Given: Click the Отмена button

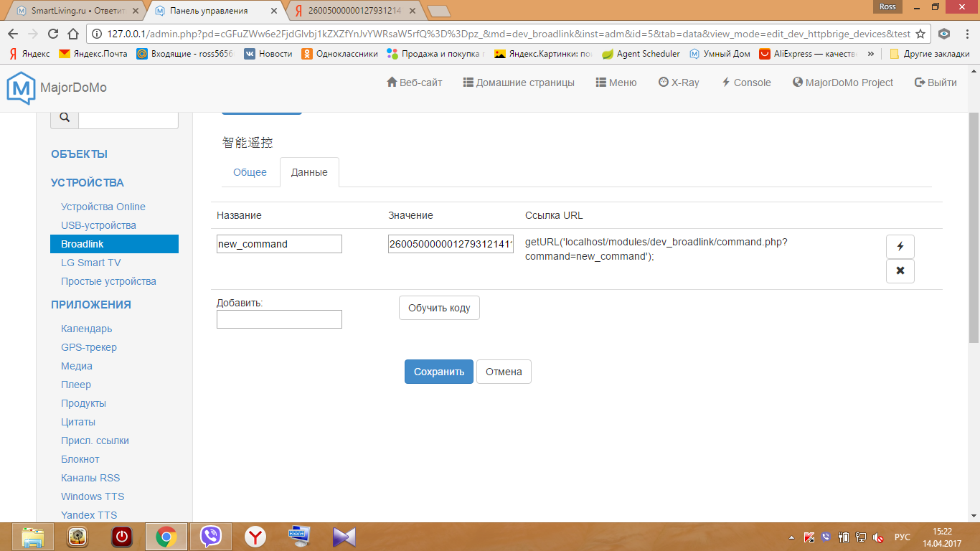Looking at the screenshot, I should (x=504, y=372).
